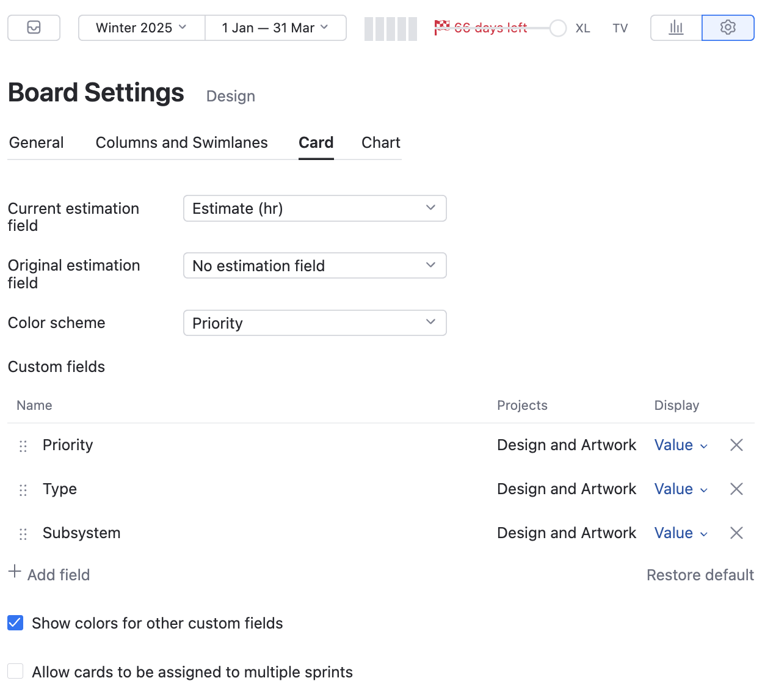Enable TV mode
Image resolution: width=762 pixels, height=700 pixels.
coord(620,28)
